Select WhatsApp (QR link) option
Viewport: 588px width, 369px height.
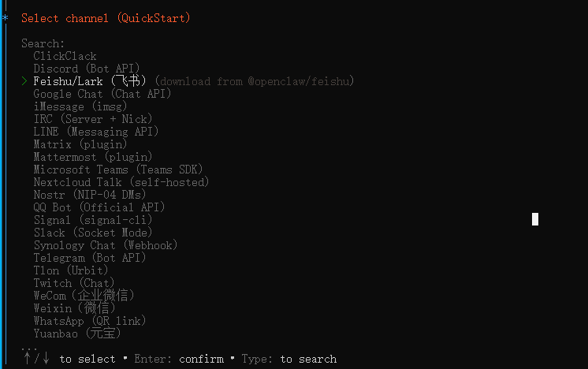pos(89,321)
